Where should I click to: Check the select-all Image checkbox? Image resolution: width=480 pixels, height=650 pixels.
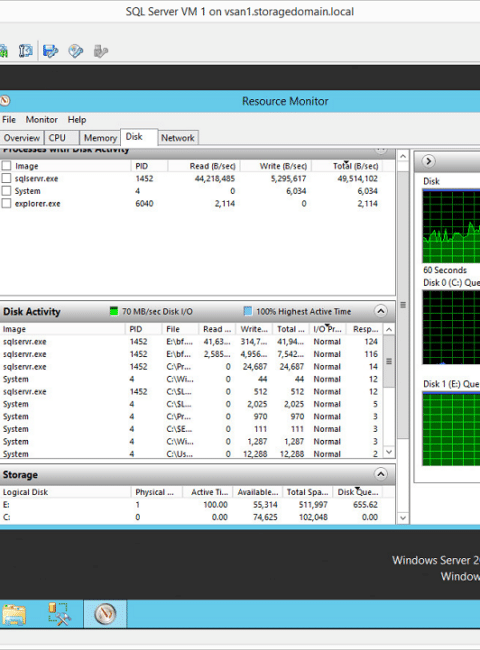tap(6, 166)
